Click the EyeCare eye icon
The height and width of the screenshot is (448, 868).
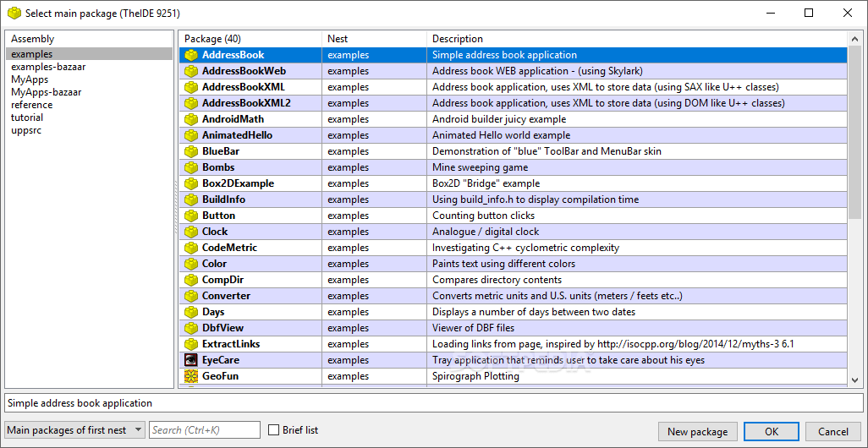[191, 360]
